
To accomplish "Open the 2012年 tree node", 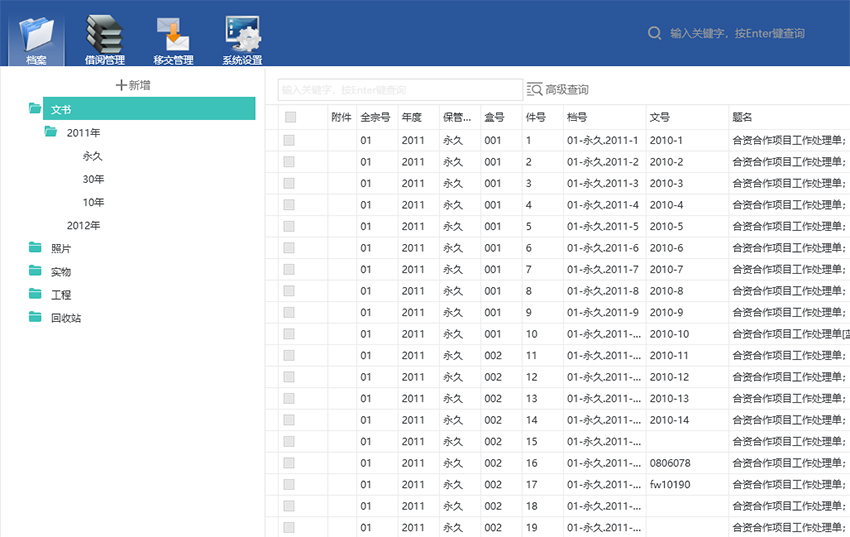I will pyautogui.click(x=83, y=225).
